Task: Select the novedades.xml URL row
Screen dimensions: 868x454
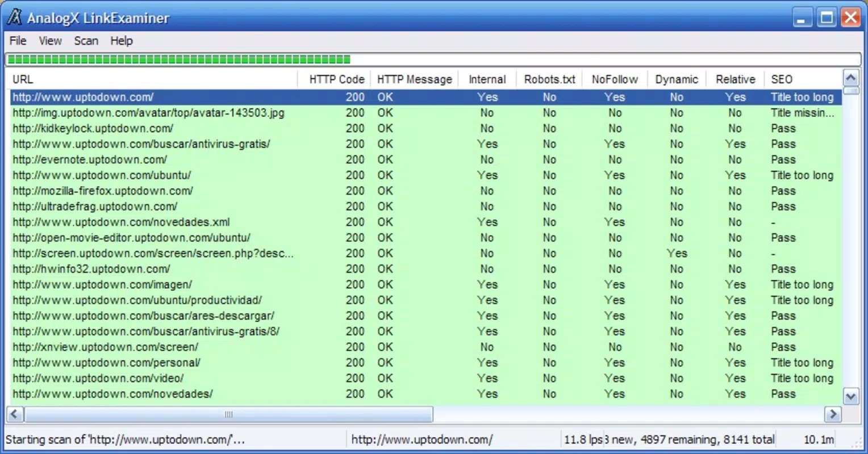Action: coord(425,222)
